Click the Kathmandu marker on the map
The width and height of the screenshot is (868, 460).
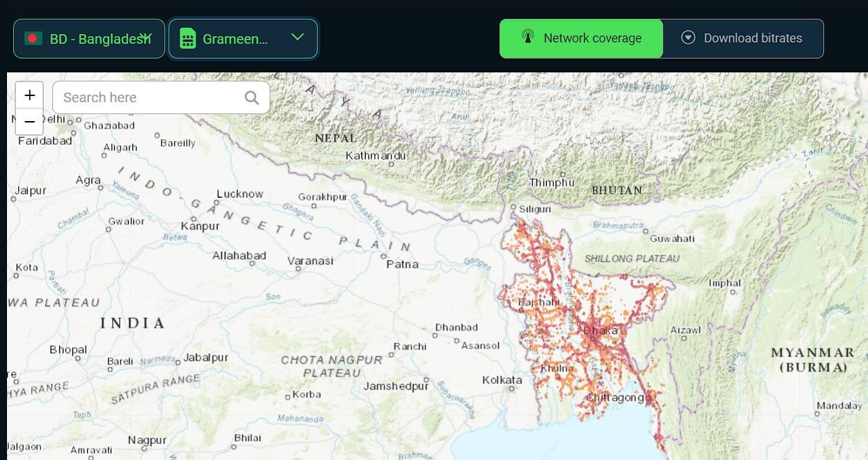375,155
